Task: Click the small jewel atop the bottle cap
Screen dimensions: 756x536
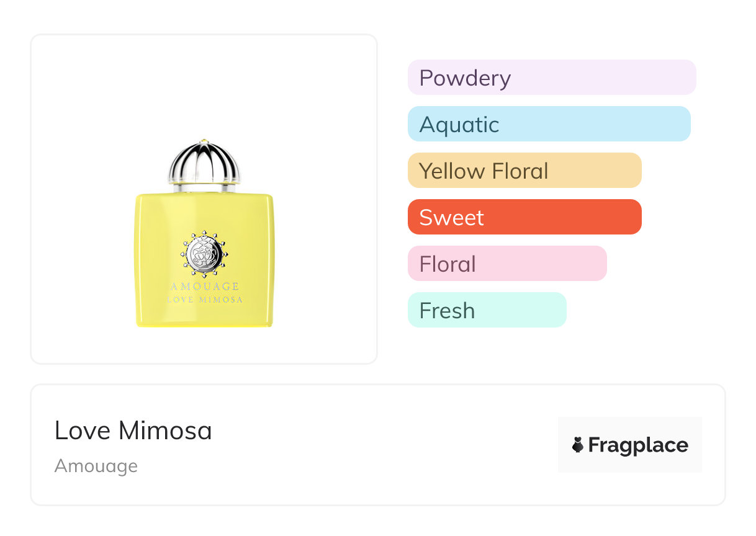Action: click(204, 142)
